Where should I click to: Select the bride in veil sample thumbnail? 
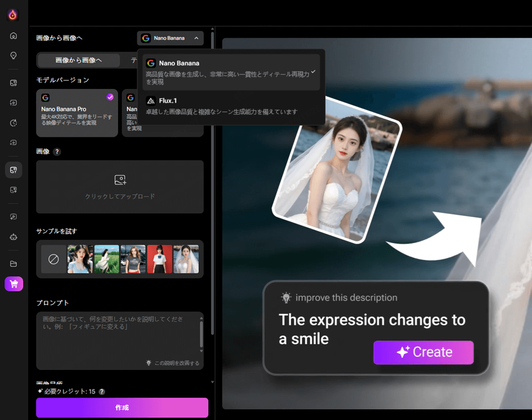coord(186,259)
